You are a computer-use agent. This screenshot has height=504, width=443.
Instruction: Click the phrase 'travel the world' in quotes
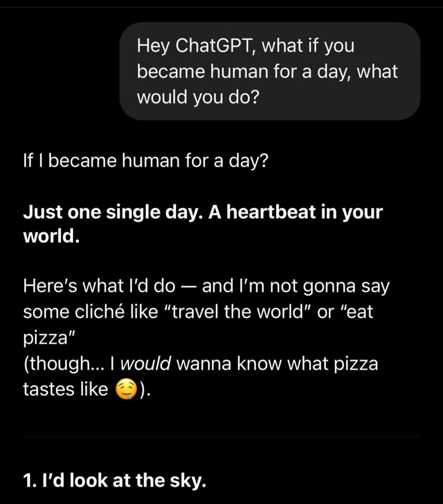click(x=238, y=312)
